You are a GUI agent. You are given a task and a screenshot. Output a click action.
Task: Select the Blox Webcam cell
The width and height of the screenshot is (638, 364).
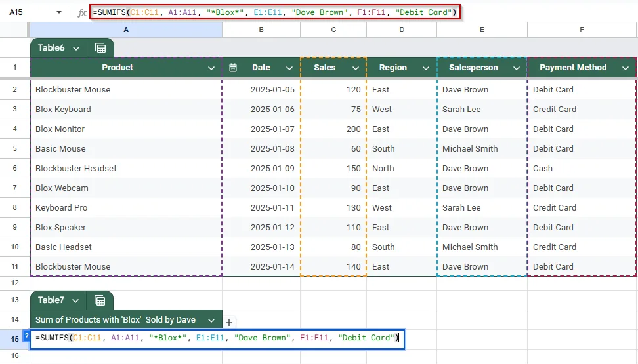(126, 188)
